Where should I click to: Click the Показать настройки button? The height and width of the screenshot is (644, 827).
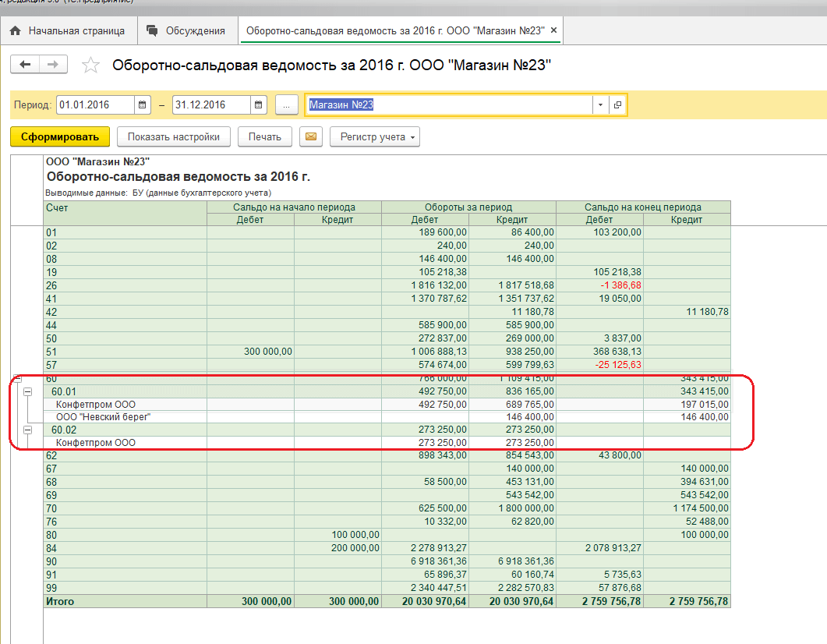174,137
